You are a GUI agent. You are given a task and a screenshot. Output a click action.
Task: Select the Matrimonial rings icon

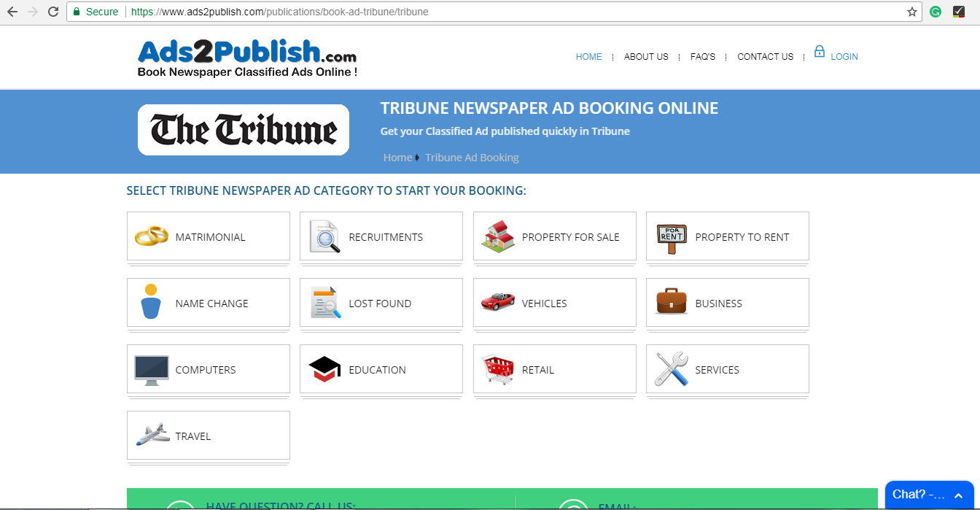point(151,236)
